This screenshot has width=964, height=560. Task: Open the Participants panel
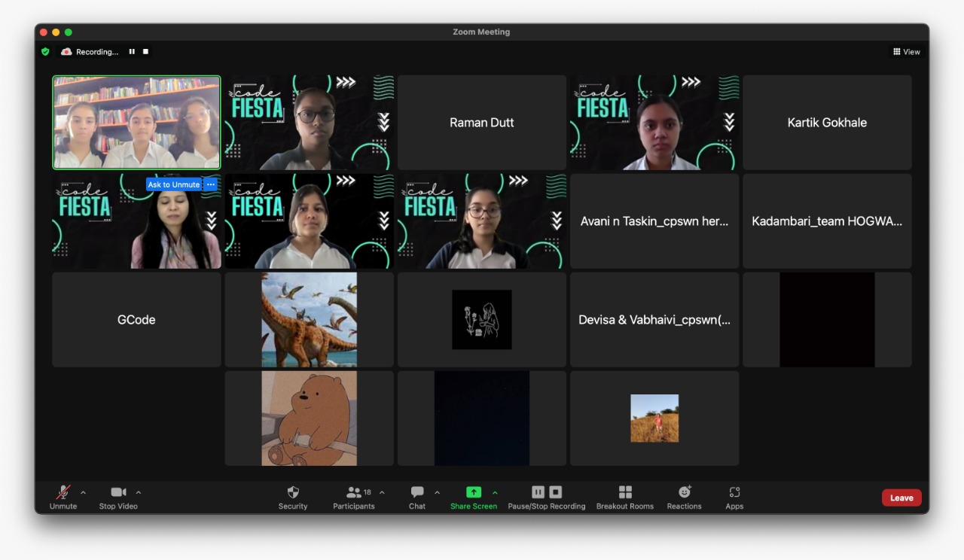(353, 497)
